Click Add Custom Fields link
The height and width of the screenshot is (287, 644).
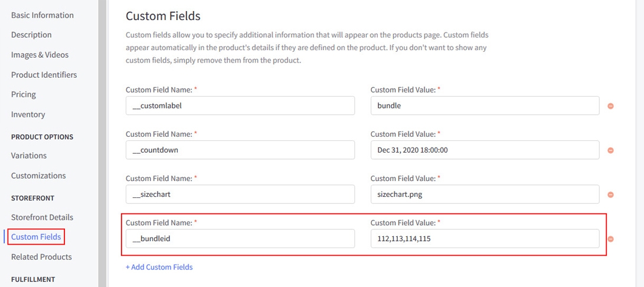click(x=159, y=267)
